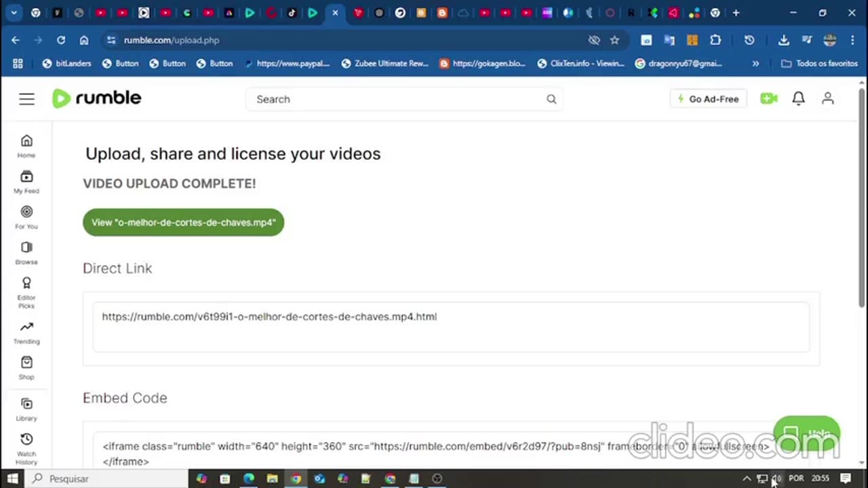
Task: Click the Pesquisar taskbar search box
Action: coord(107,479)
